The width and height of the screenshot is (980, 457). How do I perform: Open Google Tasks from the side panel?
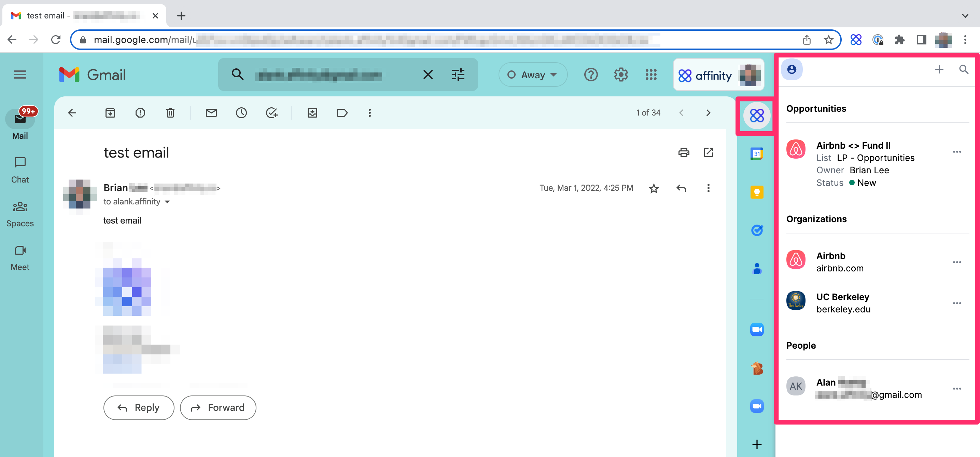(x=757, y=230)
